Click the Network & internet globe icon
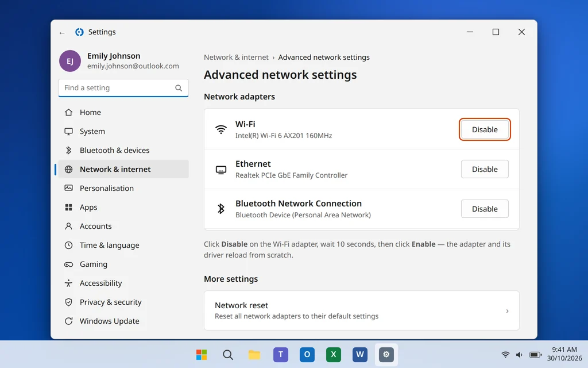Image resolution: width=588 pixels, height=368 pixels. pos(68,170)
